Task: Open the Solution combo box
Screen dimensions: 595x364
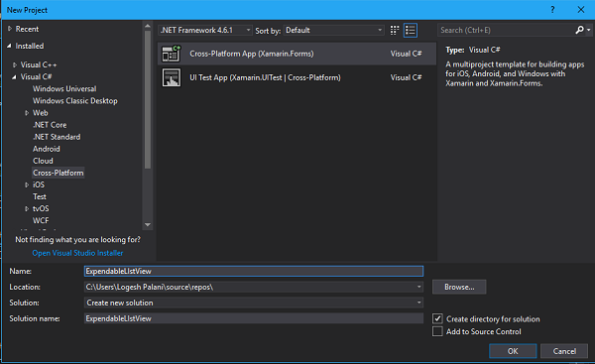Action: (254, 303)
